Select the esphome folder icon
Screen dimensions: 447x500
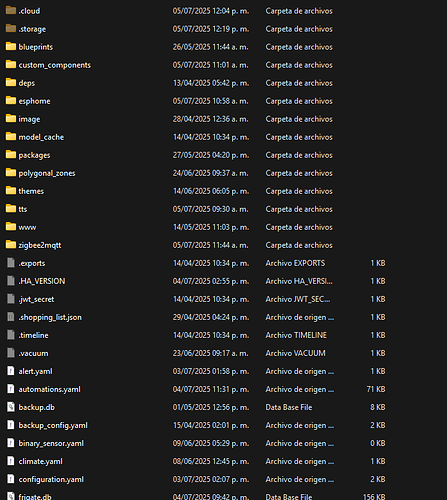pos(11,101)
